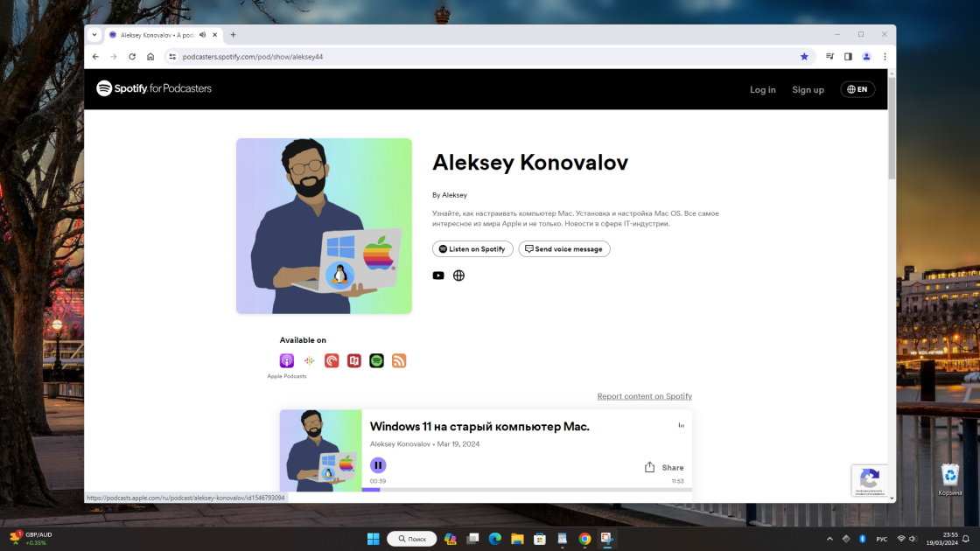Screen dimensions: 980x551
Task: Open RadioPublic platform icon
Action: tap(353, 360)
